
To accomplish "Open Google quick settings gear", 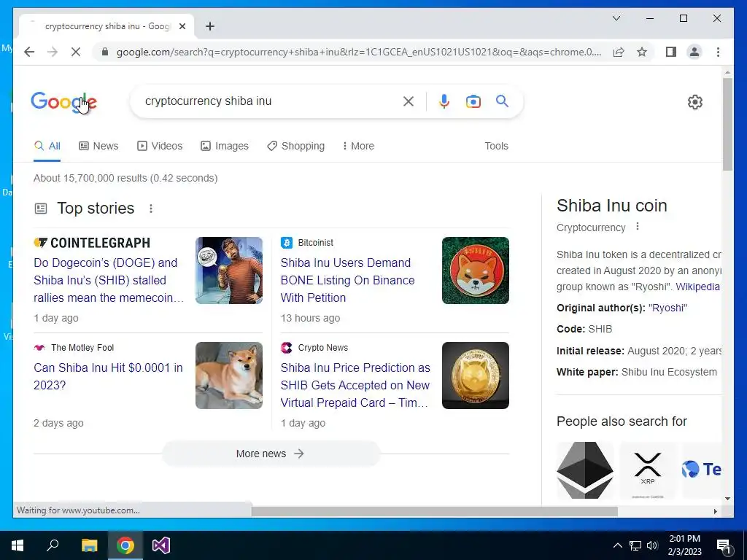I will [x=695, y=102].
